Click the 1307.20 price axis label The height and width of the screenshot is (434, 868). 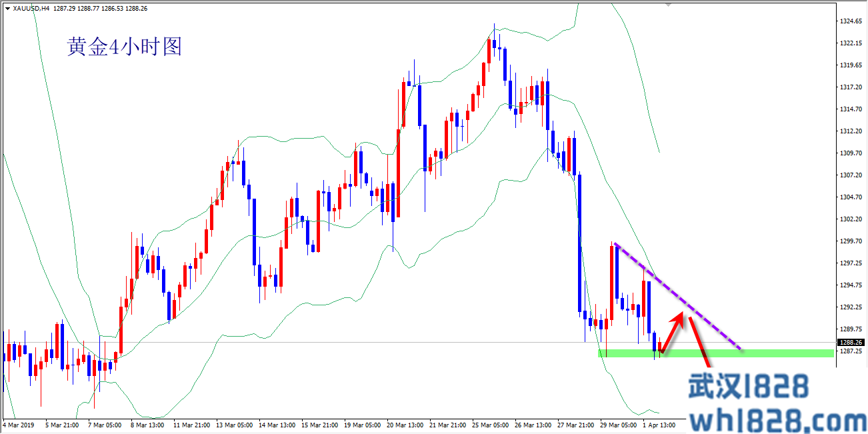(x=851, y=175)
